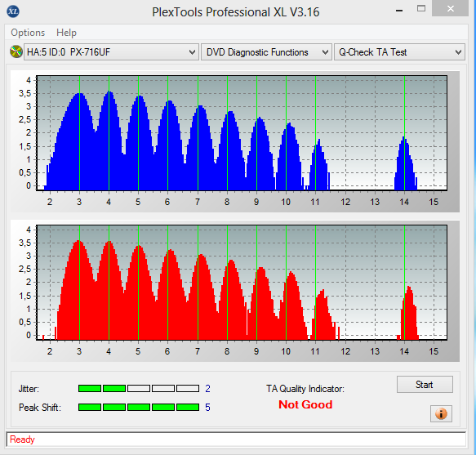The height and width of the screenshot is (455, 476).
Task: Click the PlexTools XL logo icon
Action: click(13, 11)
